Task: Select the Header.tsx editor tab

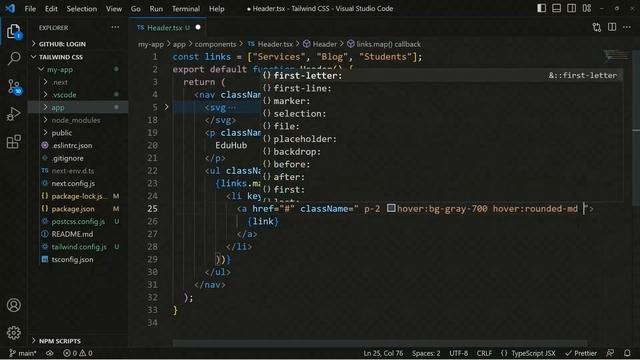Action: (168, 27)
